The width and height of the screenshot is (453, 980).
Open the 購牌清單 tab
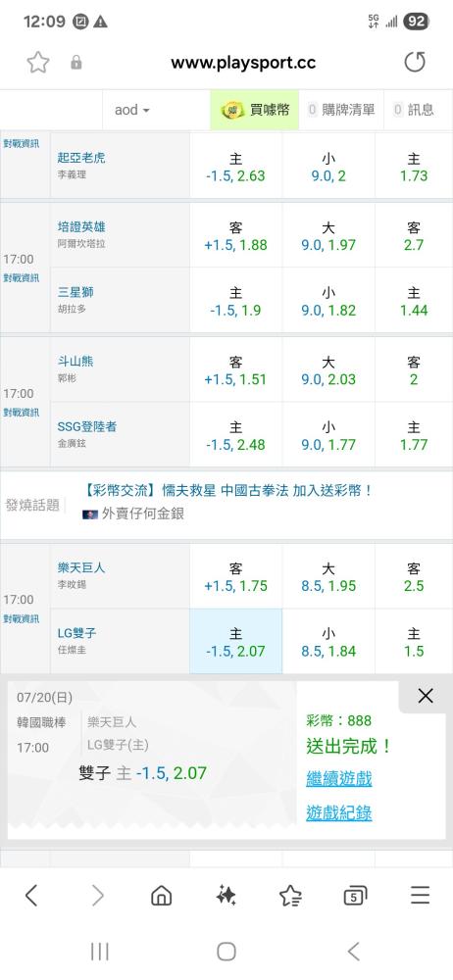point(341,110)
